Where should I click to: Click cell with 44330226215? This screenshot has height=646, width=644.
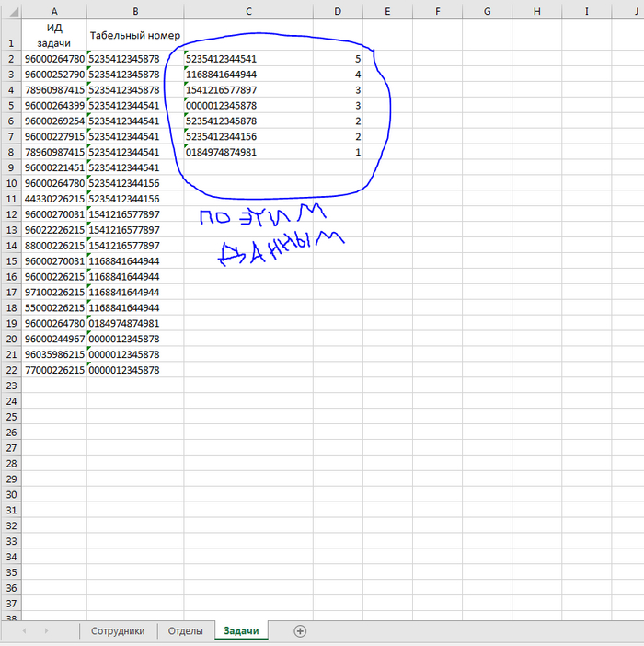click(x=54, y=199)
